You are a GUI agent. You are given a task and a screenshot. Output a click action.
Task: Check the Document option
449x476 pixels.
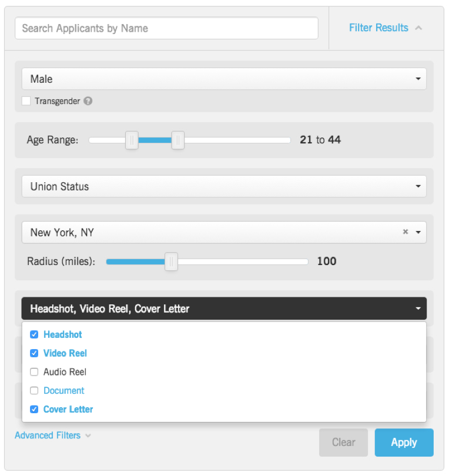click(33, 390)
